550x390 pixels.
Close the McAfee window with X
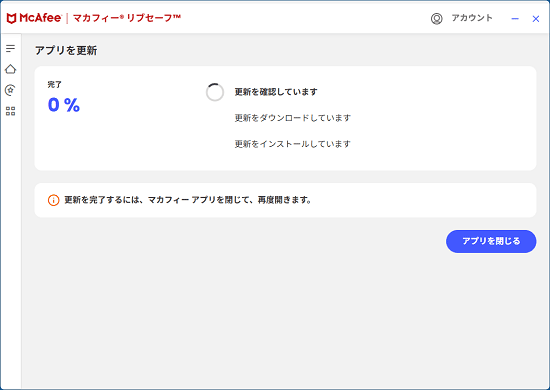tap(536, 19)
